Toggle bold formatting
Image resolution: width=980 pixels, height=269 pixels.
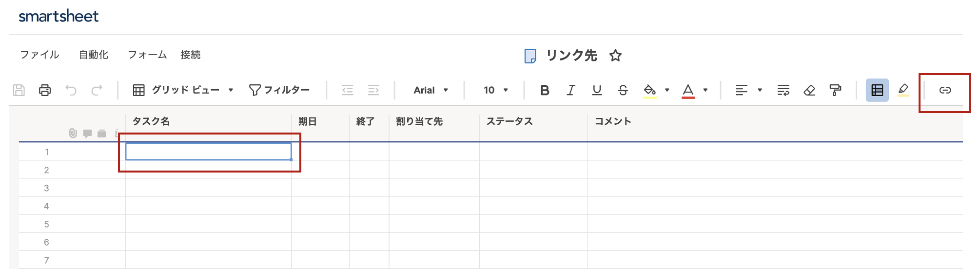[x=545, y=90]
